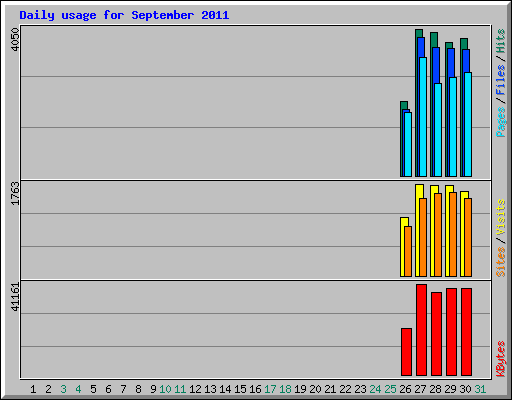Click day 7 on the x-axis
Image resolution: width=512 pixels, height=400 pixels.
pyautogui.click(x=123, y=389)
